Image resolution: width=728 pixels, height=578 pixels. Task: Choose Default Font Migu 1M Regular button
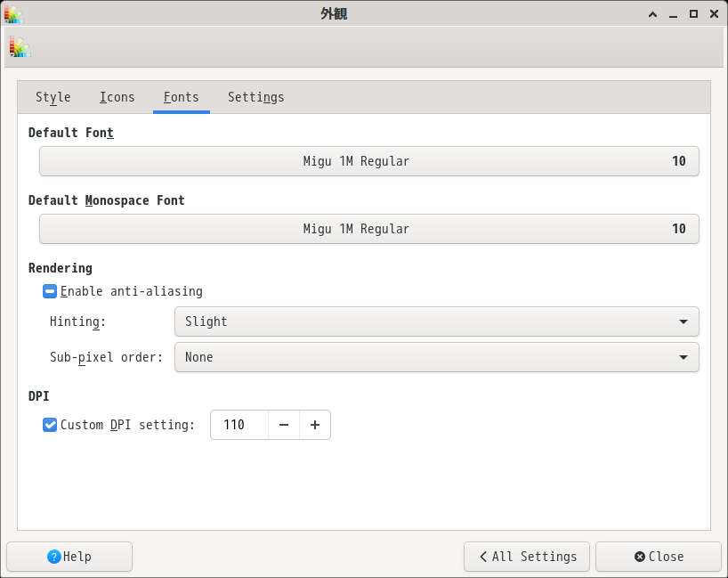coord(369,161)
